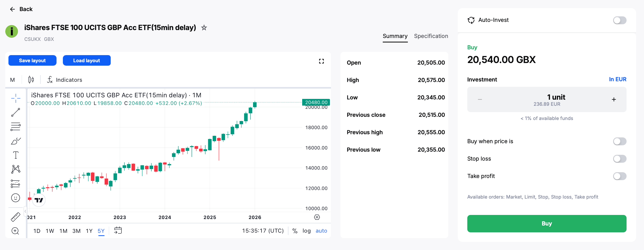
Task: Collapse the drawing toolbar arrow
Action: (25, 211)
